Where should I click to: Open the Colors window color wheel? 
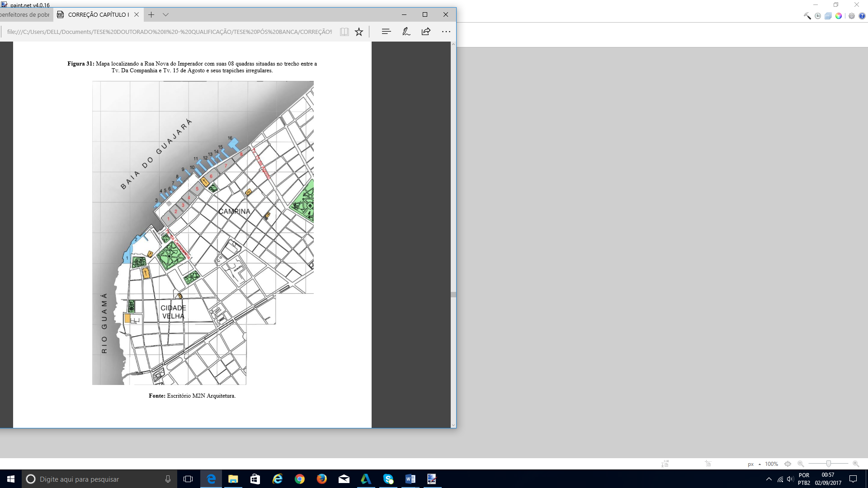click(x=839, y=16)
